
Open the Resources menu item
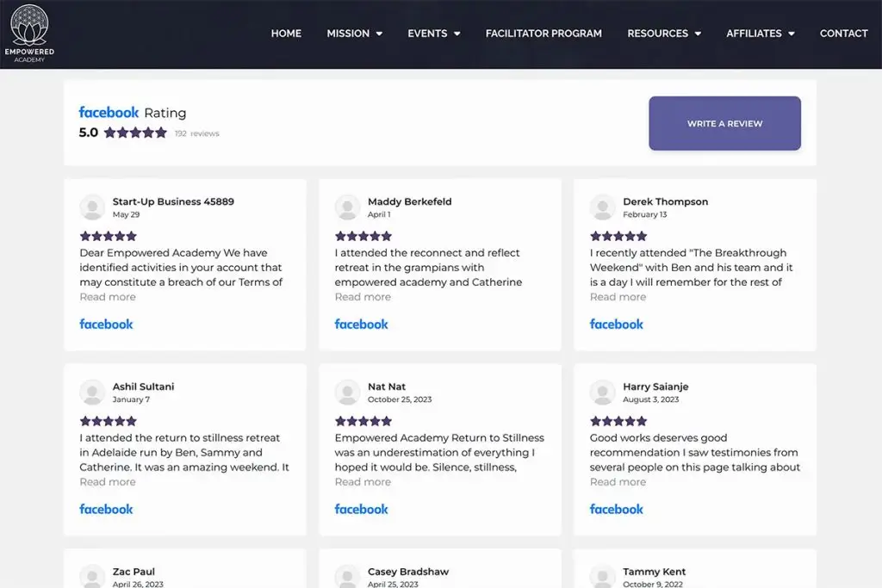tap(657, 34)
